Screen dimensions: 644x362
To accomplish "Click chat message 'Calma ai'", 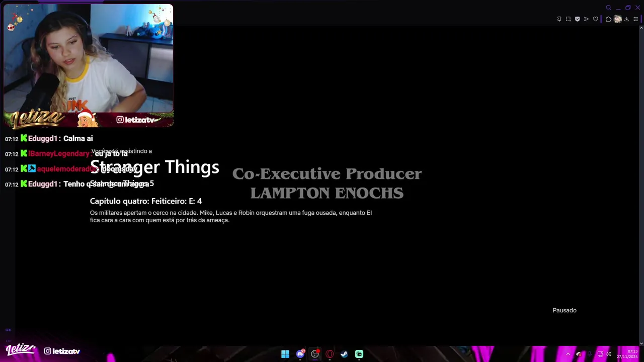I will (78, 138).
